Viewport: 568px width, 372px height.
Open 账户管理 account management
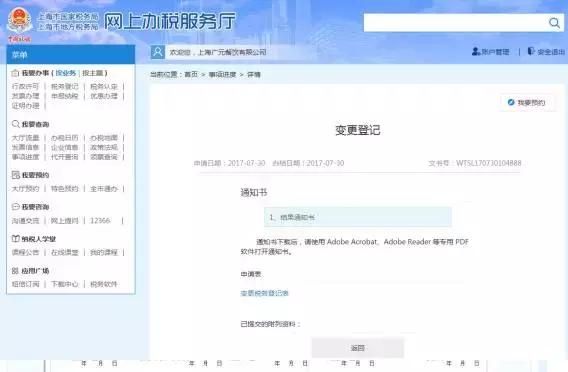tap(490, 52)
